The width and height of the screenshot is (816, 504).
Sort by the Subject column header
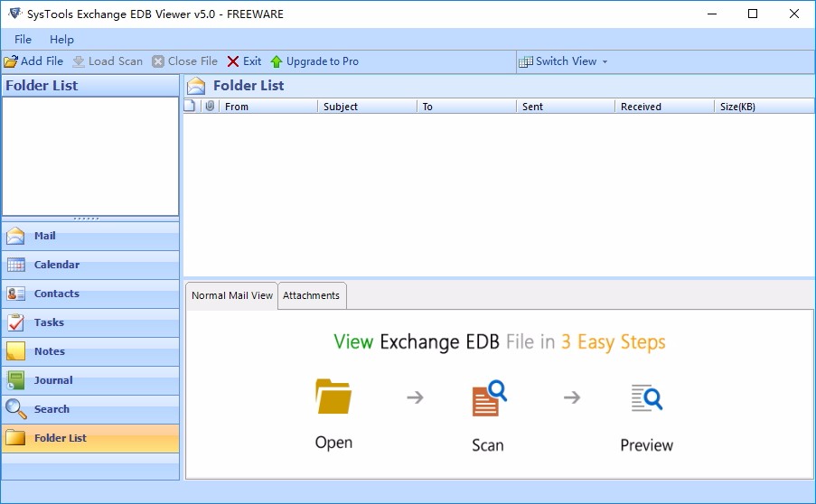pyautogui.click(x=367, y=107)
